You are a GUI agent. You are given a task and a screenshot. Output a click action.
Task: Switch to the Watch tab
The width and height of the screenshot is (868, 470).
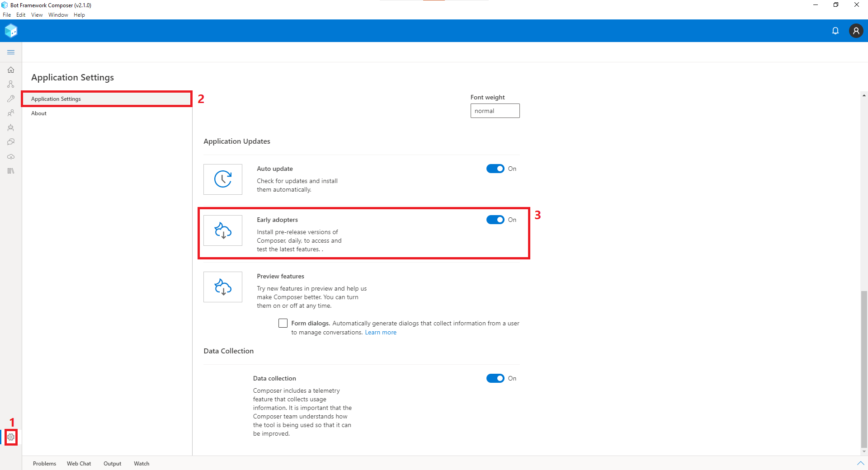(142, 464)
